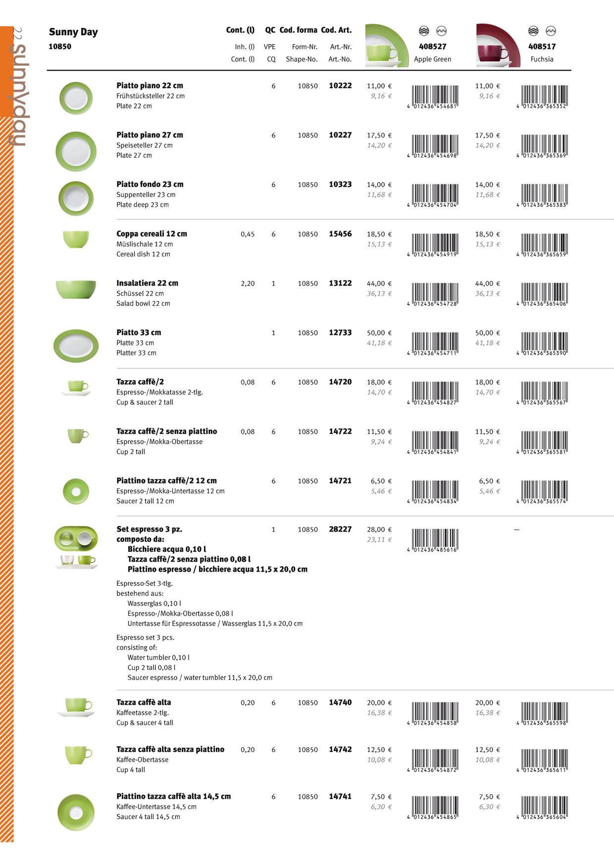The width and height of the screenshot is (614, 868).
Task: Click the Coppa cereali 12 cm bowl picture
Action: [x=76, y=240]
